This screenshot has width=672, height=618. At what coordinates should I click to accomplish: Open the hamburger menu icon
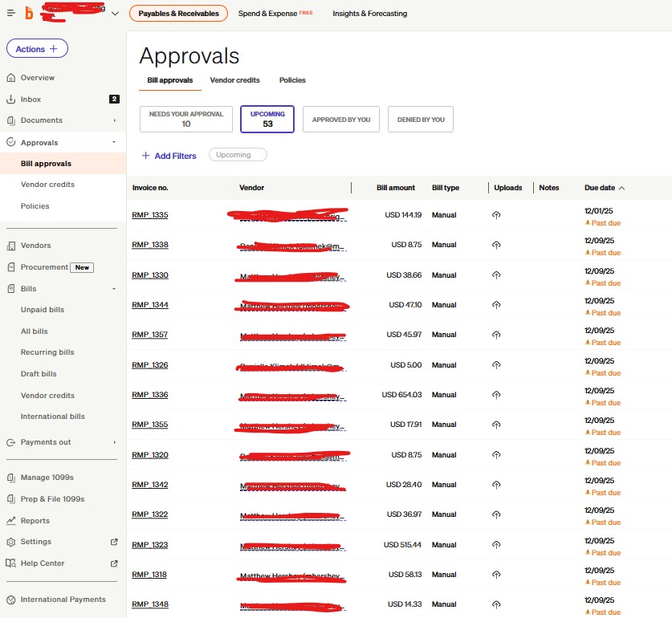pos(11,13)
